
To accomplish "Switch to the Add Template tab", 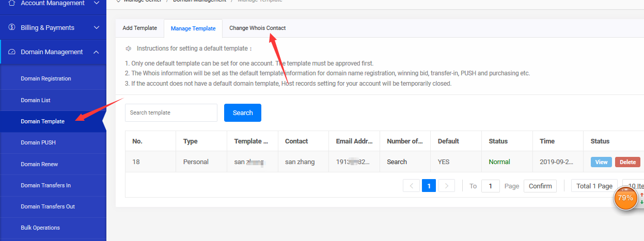I will (x=139, y=28).
